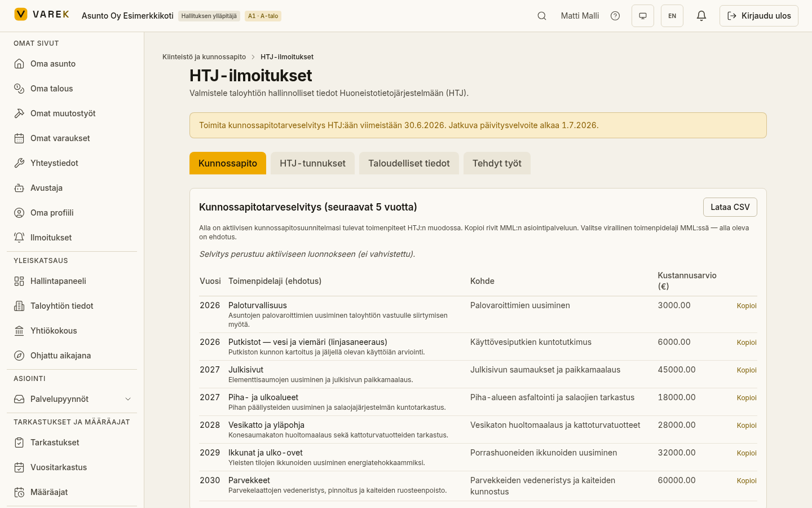The width and height of the screenshot is (812, 508).
Task: Copy the Putkistot row with Kopioi
Action: tap(747, 343)
